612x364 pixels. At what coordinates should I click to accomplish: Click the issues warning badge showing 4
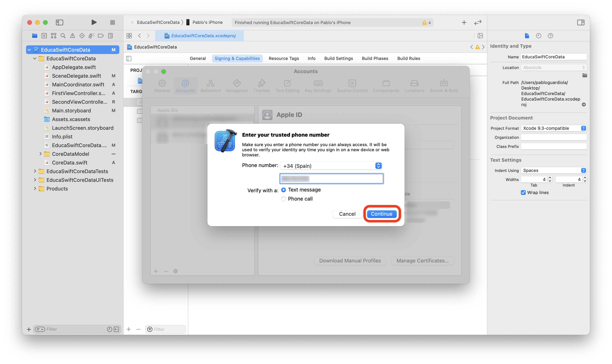tap(426, 22)
